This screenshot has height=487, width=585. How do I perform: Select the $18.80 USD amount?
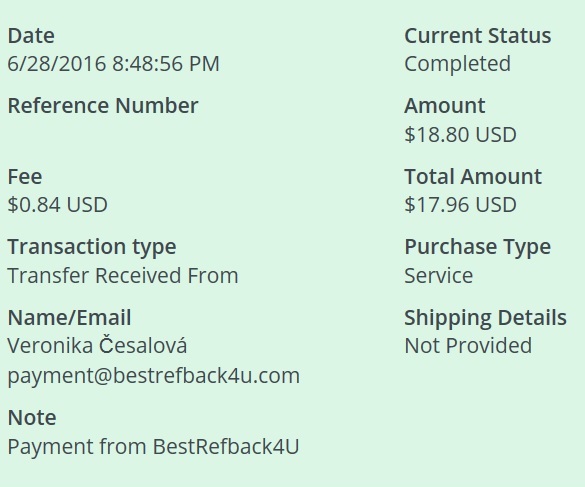[460, 134]
